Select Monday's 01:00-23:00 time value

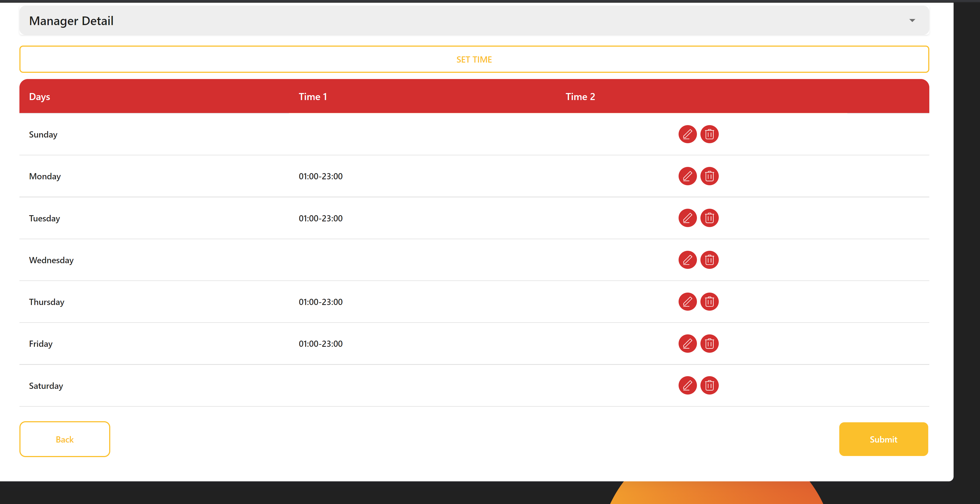[321, 176]
